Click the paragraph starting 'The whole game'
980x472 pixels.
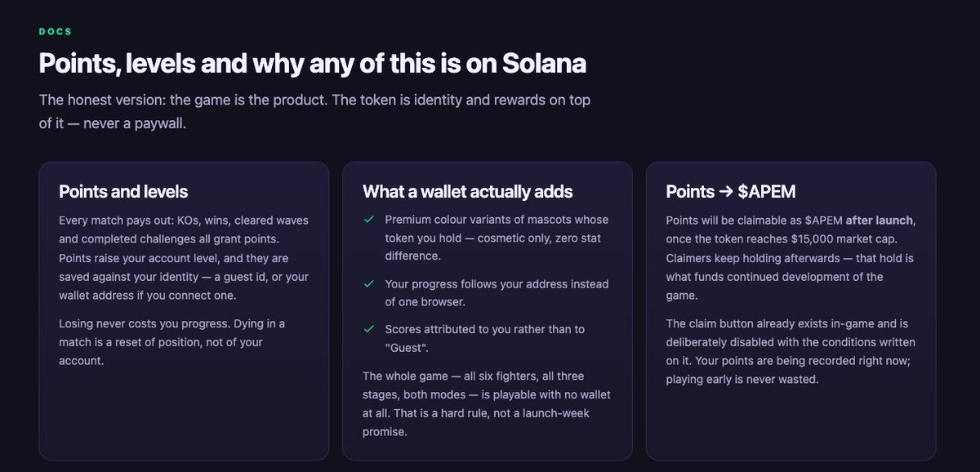(487, 403)
